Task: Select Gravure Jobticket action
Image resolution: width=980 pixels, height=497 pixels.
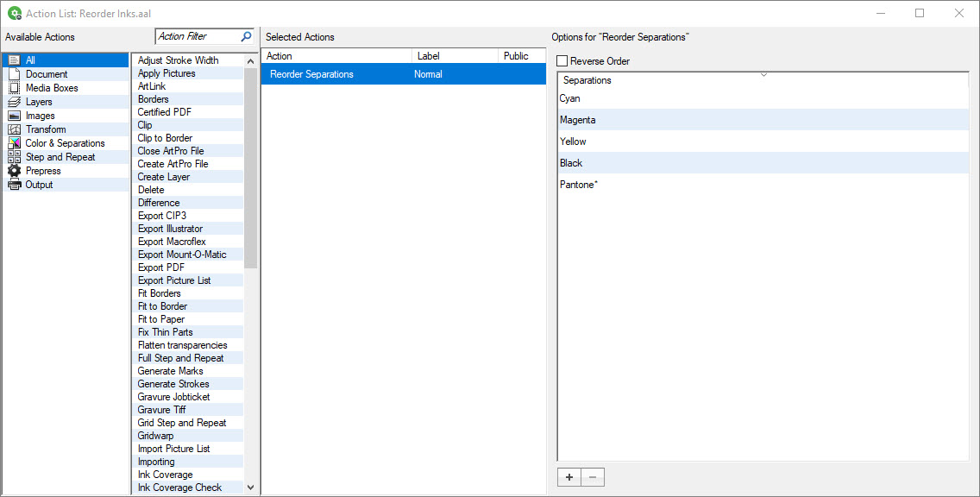Action: [x=187, y=396]
